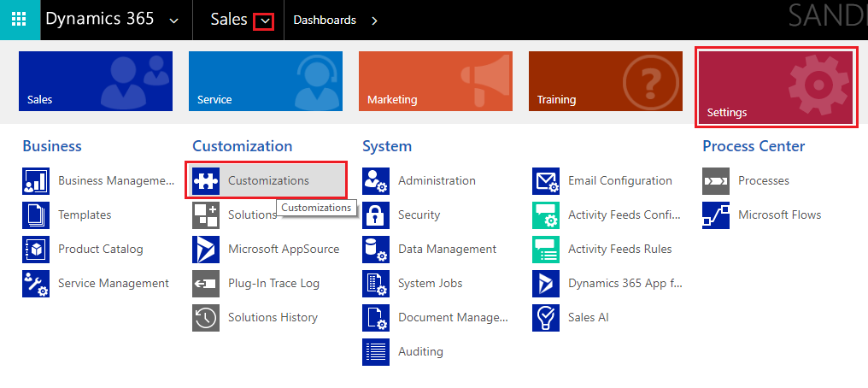The height and width of the screenshot is (388, 868).
Task: Click the Auditing list icon
Action: [x=376, y=352]
